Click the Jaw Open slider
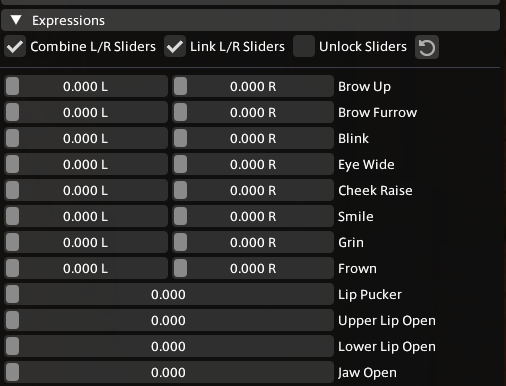This screenshot has height=386, width=506. pyautogui.click(x=169, y=372)
